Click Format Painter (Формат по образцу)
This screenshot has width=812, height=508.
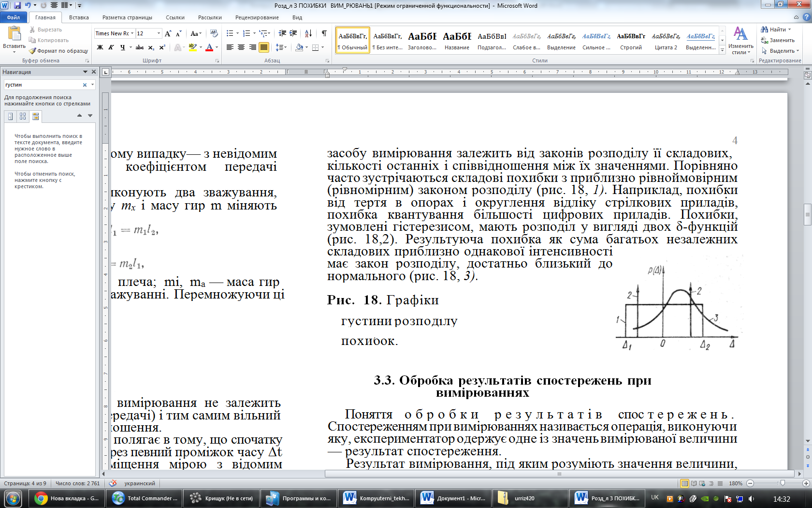click(58, 51)
